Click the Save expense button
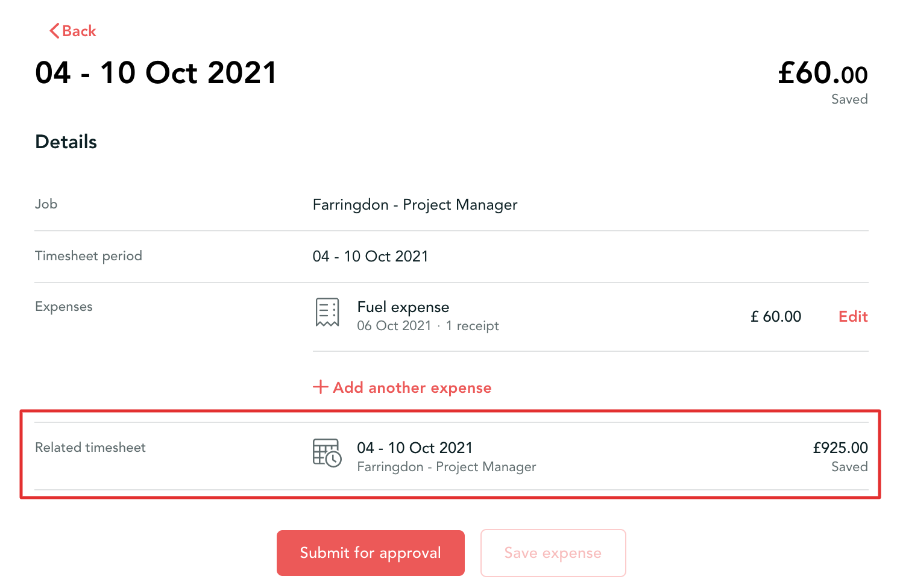 pyautogui.click(x=553, y=553)
